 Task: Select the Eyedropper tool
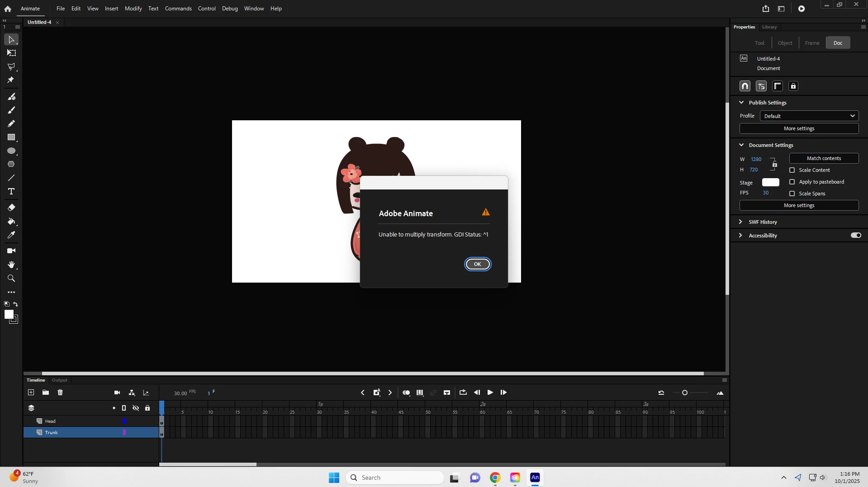11,235
